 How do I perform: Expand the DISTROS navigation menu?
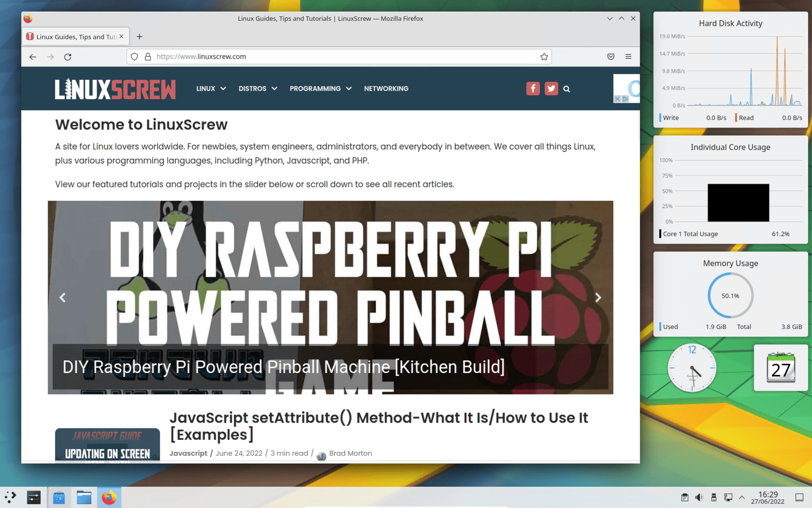pyautogui.click(x=258, y=89)
